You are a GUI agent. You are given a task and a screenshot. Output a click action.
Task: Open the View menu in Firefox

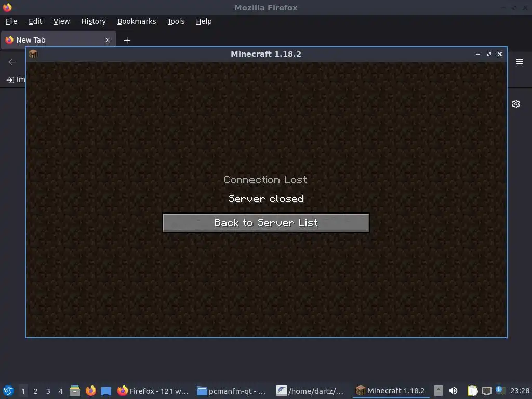click(61, 21)
